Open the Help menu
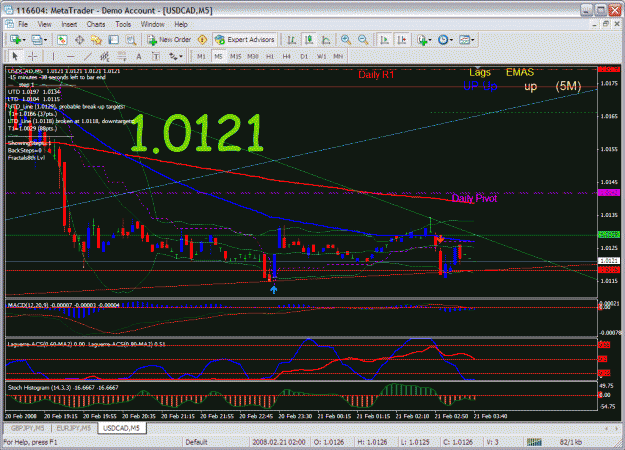 point(181,24)
